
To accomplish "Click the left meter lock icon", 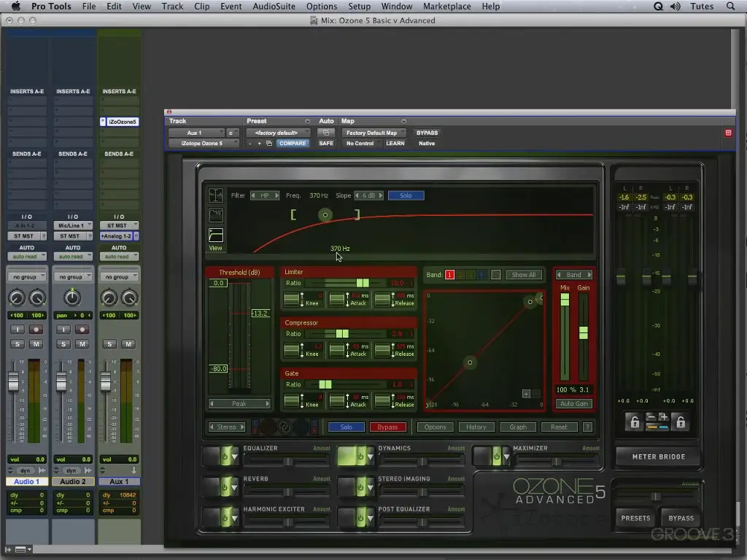I will point(635,421).
